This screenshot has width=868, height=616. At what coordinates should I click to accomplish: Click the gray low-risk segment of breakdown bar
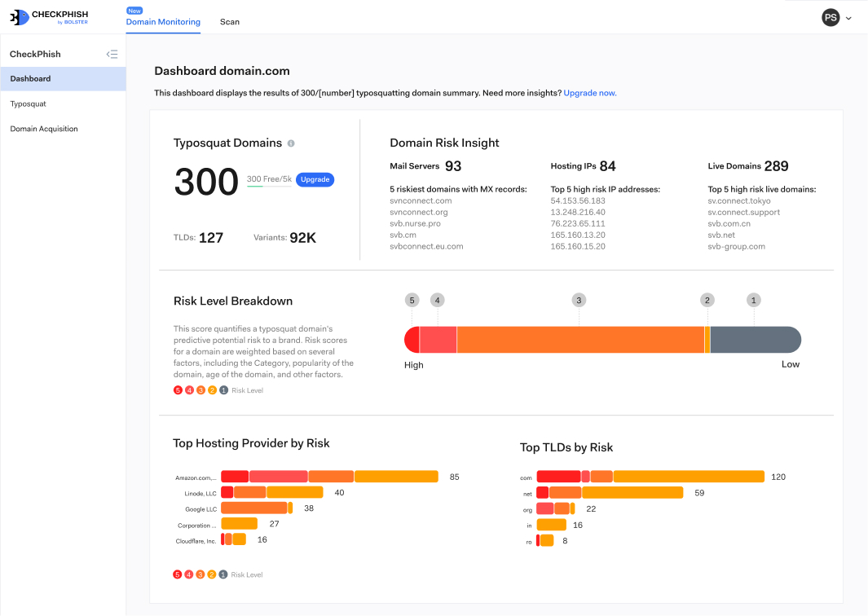tap(755, 340)
